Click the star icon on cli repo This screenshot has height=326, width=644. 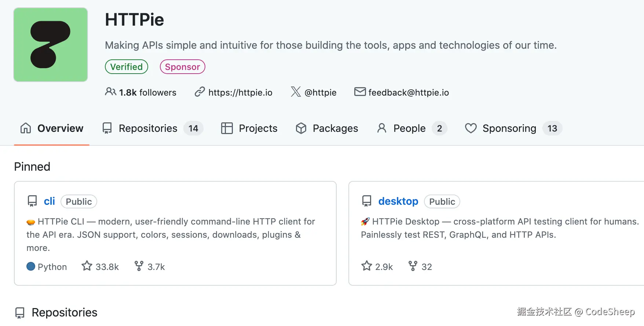pyautogui.click(x=87, y=266)
